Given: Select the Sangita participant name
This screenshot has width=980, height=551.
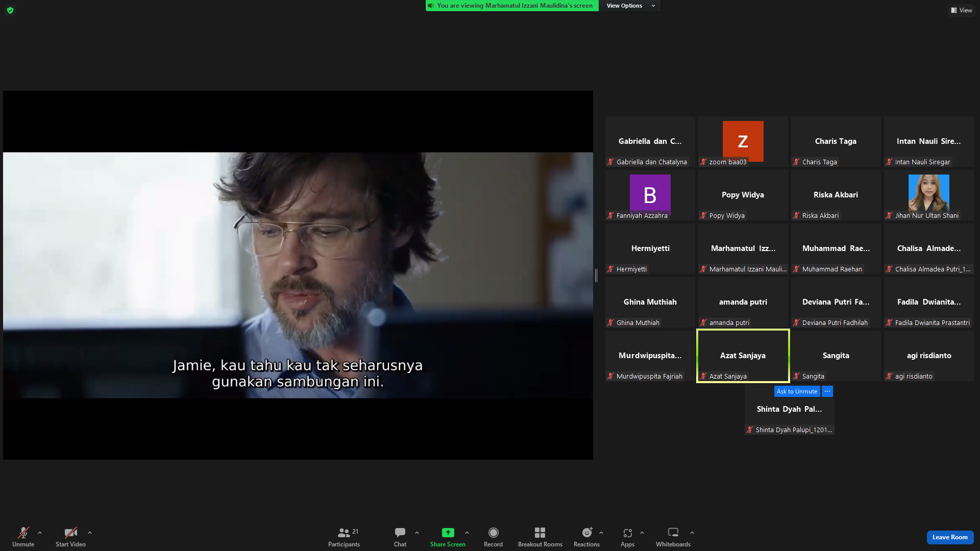Looking at the screenshot, I should pyautogui.click(x=836, y=356).
